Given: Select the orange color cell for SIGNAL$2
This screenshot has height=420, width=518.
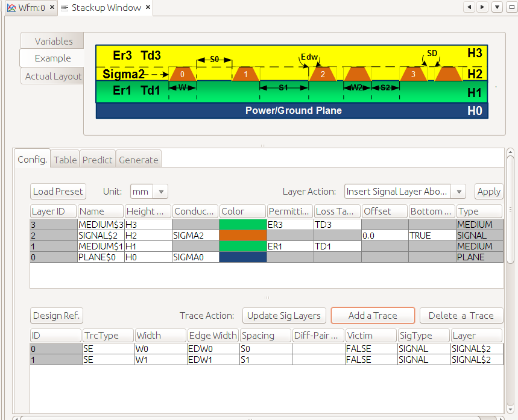Looking at the screenshot, I should click(242, 236).
